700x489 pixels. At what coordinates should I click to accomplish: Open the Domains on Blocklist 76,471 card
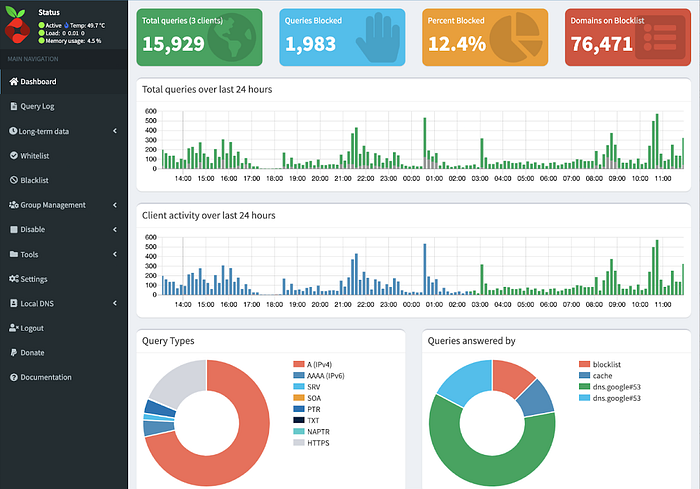point(628,37)
